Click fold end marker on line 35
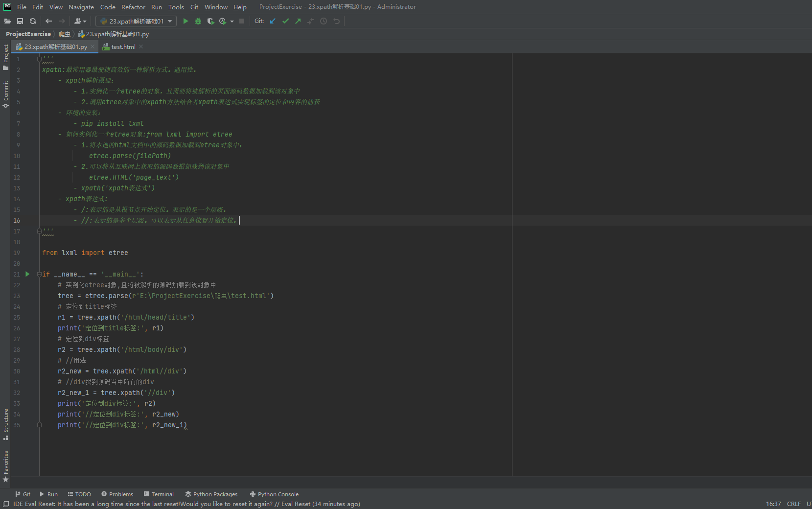Screen dimensions: 812x509 click(x=39, y=425)
